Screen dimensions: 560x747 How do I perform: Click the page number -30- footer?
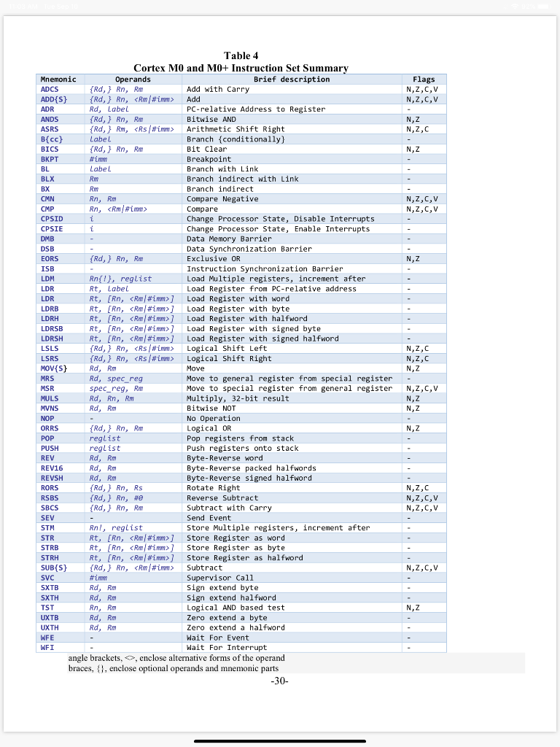[279, 681]
